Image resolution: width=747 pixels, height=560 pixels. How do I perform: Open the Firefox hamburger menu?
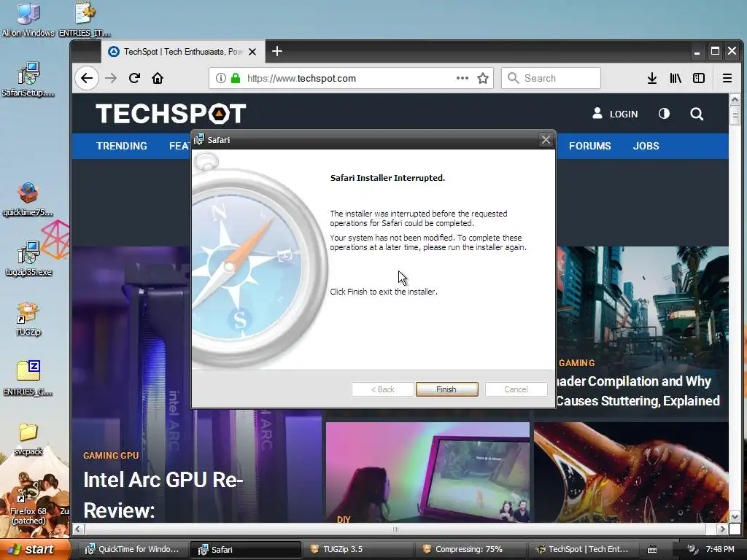pos(727,78)
